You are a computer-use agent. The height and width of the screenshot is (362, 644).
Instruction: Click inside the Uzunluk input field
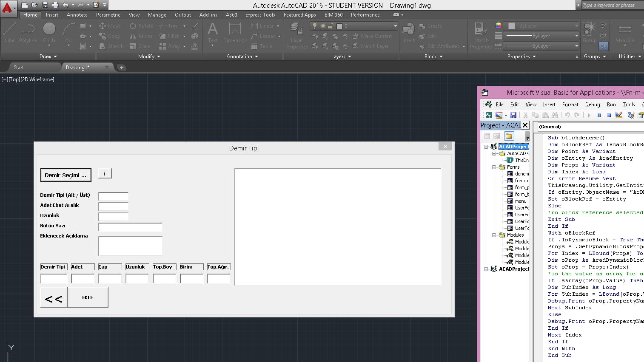(x=113, y=216)
